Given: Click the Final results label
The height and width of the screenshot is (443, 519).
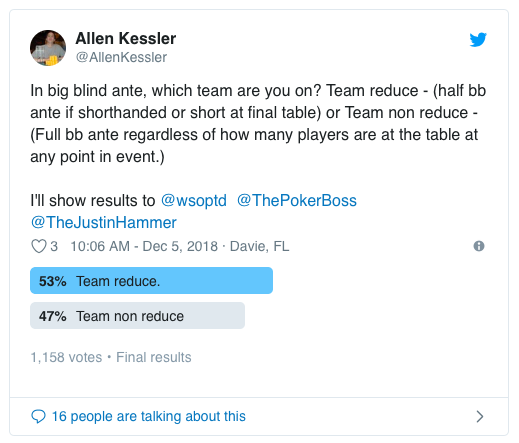Looking at the screenshot, I should click(154, 357).
